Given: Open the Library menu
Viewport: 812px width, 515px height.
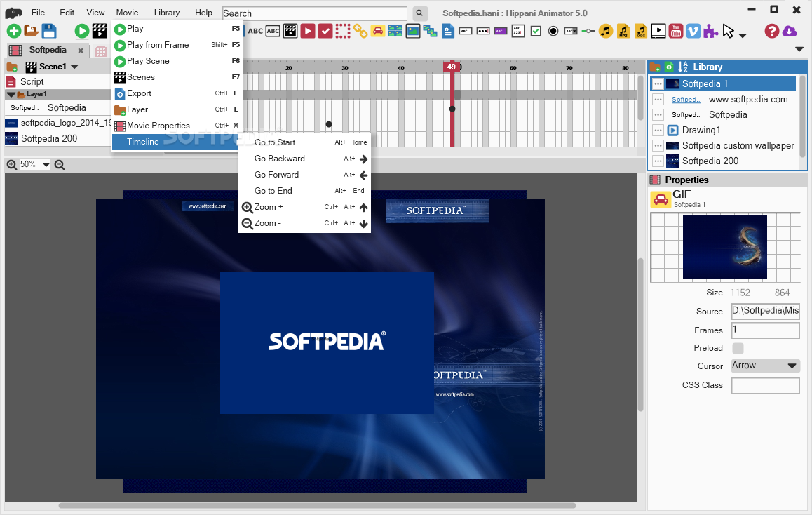Looking at the screenshot, I should point(167,13).
